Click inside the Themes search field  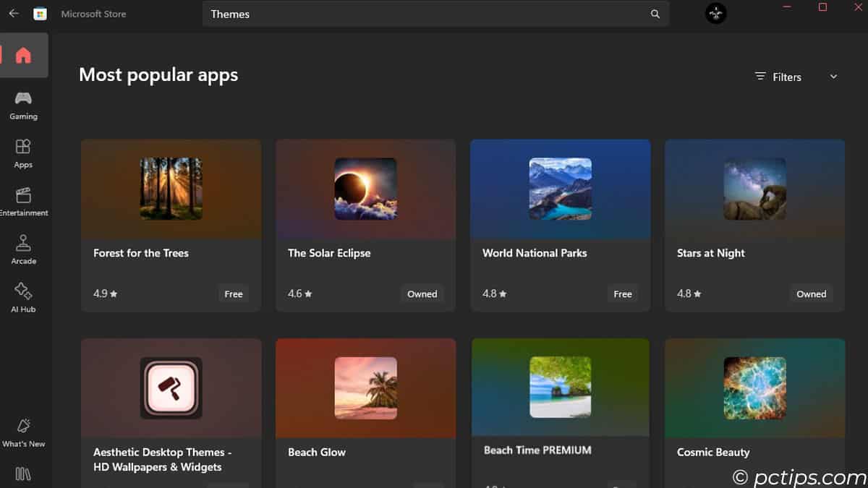click(362, 14)
